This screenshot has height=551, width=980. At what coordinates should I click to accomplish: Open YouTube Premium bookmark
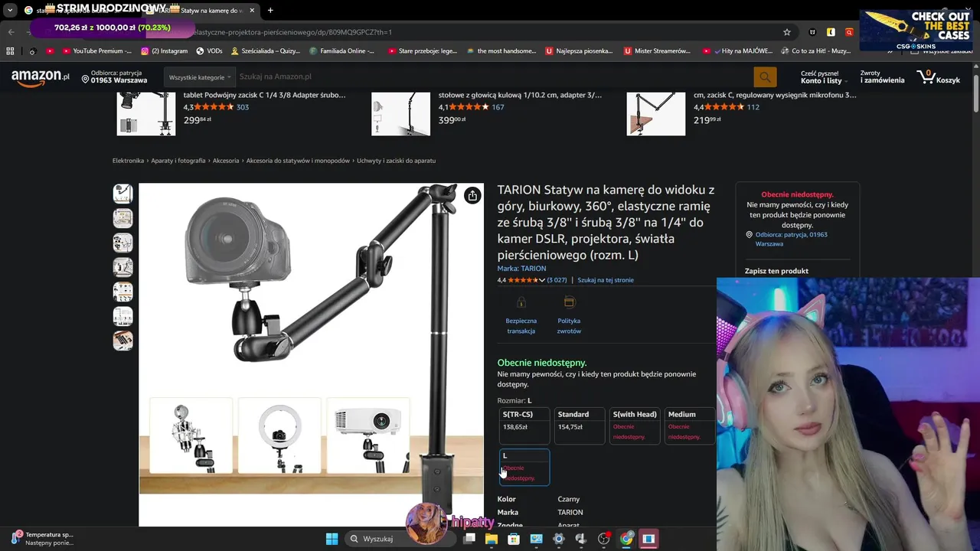(96, 51)
